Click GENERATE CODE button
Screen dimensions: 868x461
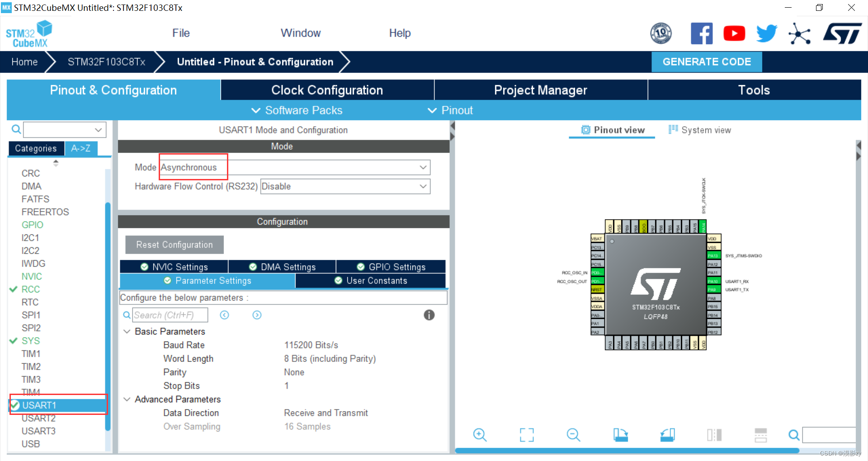coord(707,62)
